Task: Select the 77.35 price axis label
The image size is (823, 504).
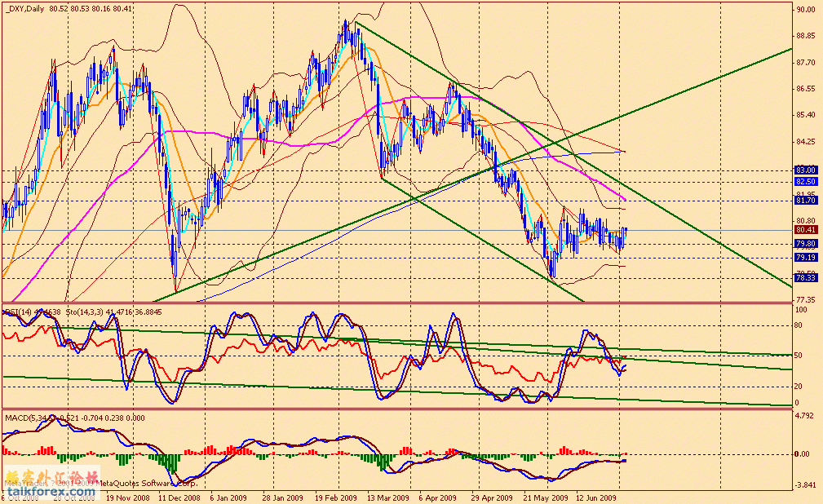Action: [806, 300]
